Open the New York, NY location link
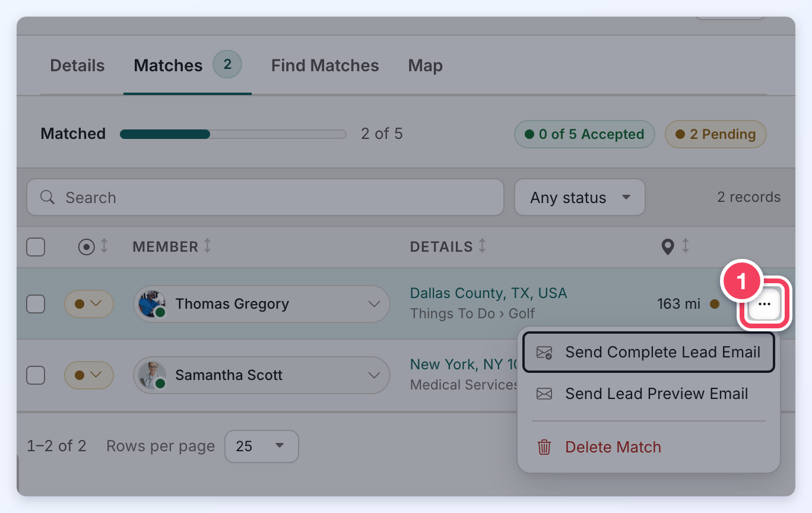The height and width of the screenshot is (513, 812). 465,365
